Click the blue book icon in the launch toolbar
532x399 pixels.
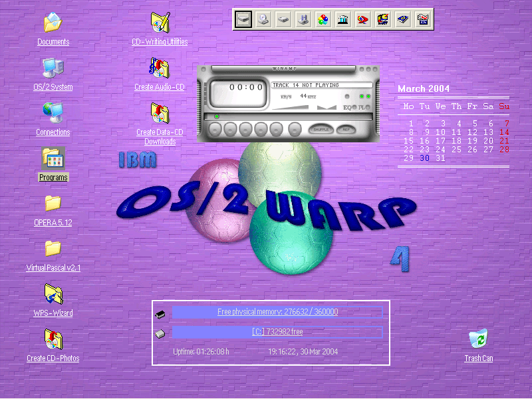[403, 19]
